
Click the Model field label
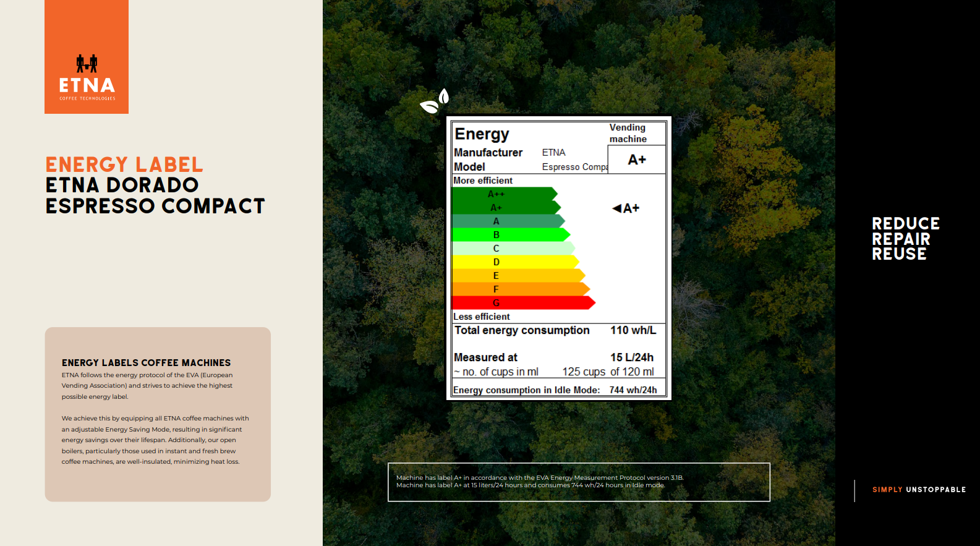[469, 167]
